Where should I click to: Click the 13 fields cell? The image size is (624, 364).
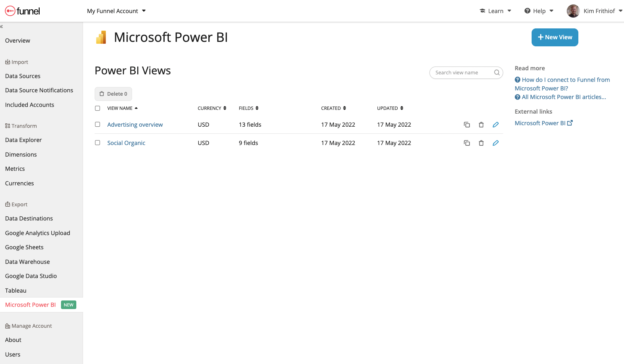[250, 125]
